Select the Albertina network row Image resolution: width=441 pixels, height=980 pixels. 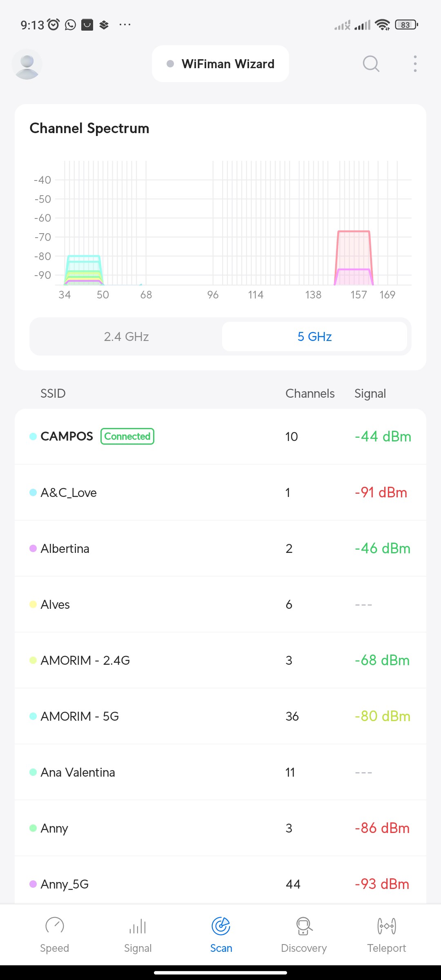tap(220, 548)
